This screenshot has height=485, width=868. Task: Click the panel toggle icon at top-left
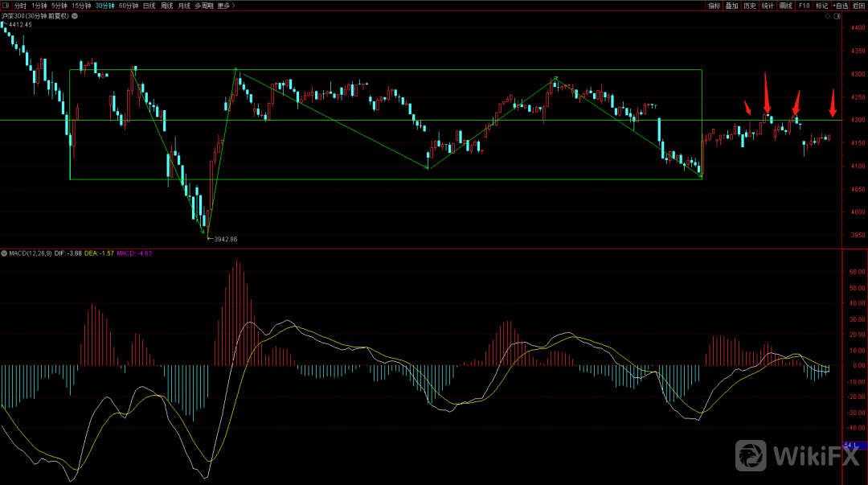coord(6,6)
